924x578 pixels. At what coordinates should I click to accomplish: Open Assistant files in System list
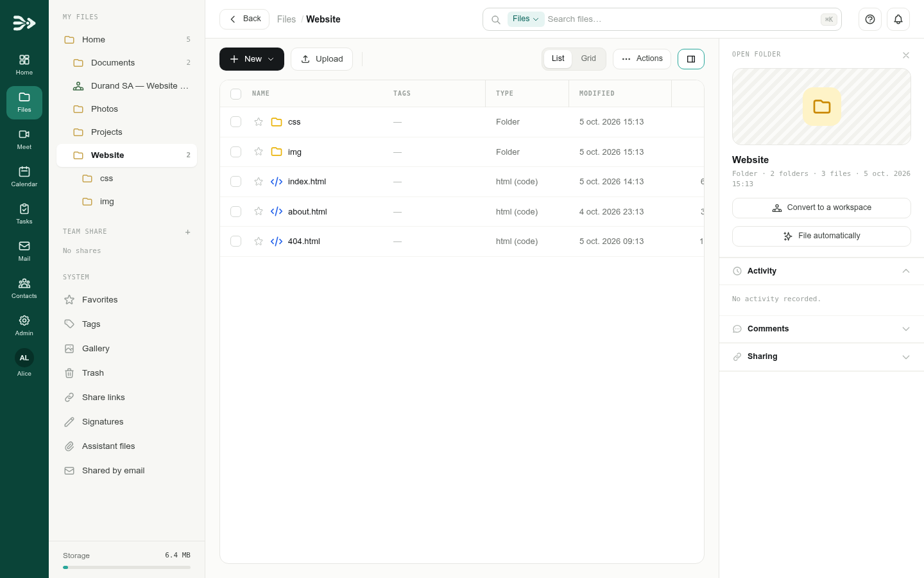[127, 446]
